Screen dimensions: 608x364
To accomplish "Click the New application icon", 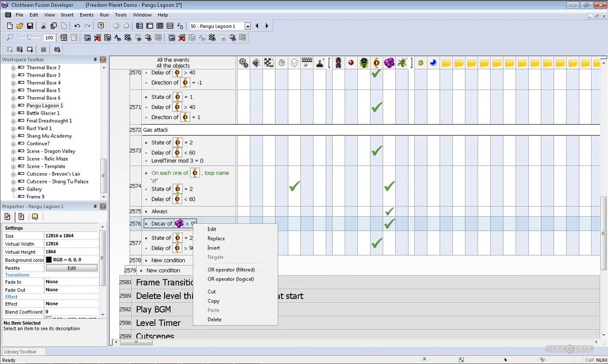I will pyautogui.click(x=10, y=26).
